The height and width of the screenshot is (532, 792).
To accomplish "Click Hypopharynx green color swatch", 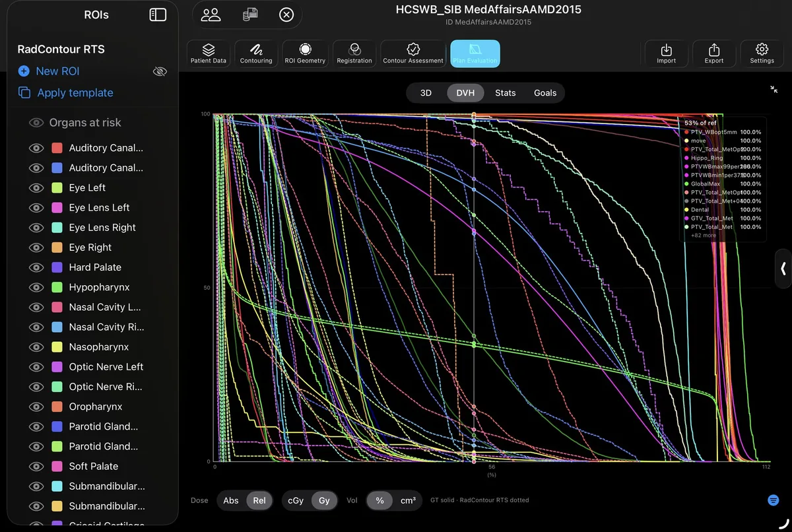I will point(57,287).
